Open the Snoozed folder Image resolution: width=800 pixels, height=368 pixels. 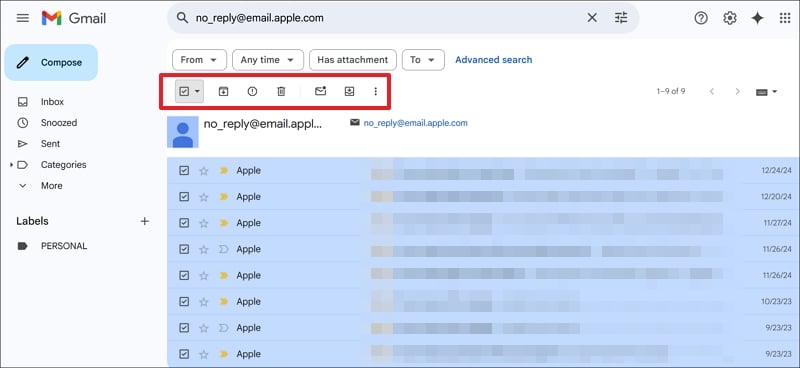pyautogui.click(x=59, y=123)
